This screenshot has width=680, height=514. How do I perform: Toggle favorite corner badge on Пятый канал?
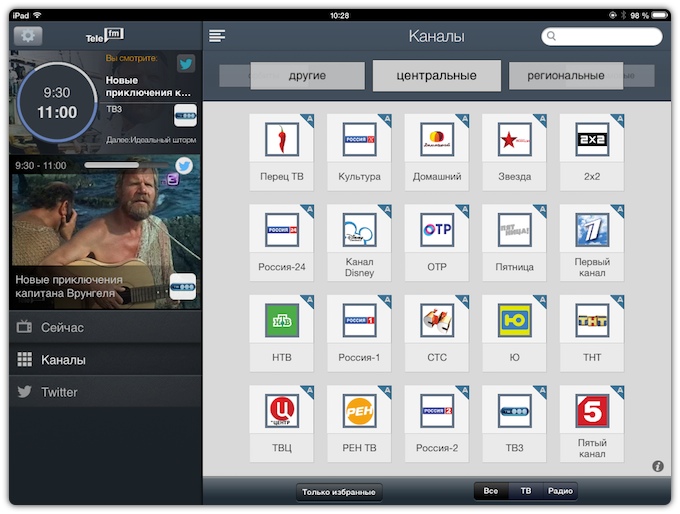tap(619, 390)
